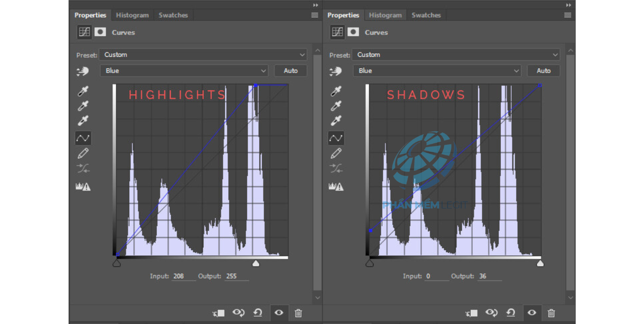644x324 pixels.
Task: Click the Output field showing 255
Action: (236, 276)
